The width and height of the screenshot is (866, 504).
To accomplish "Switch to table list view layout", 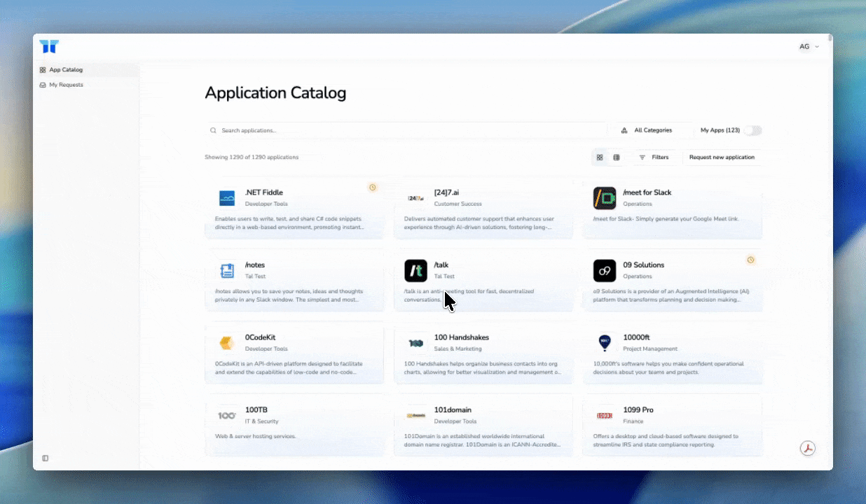I will (617, 157).
